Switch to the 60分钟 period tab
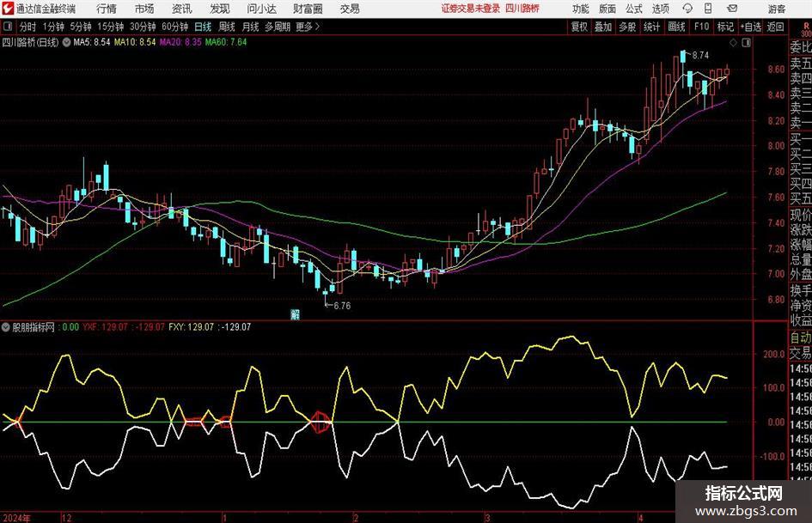Image resolution: width=812 pixels, height=523 pixels. pos(174,27)
